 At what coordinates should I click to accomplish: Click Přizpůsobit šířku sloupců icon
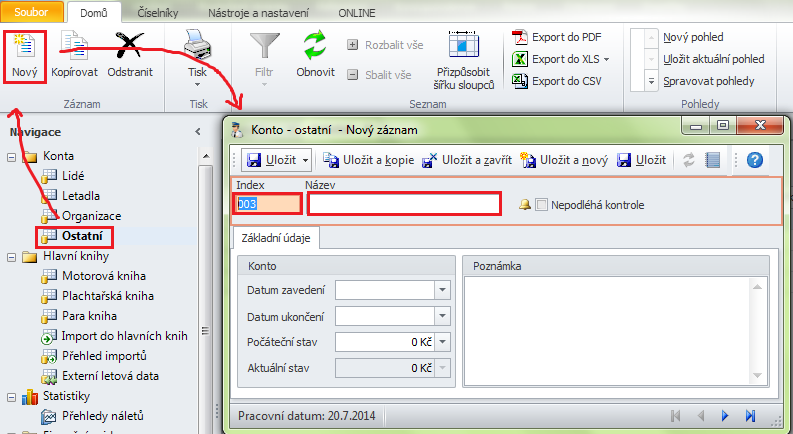click(463, 46)
